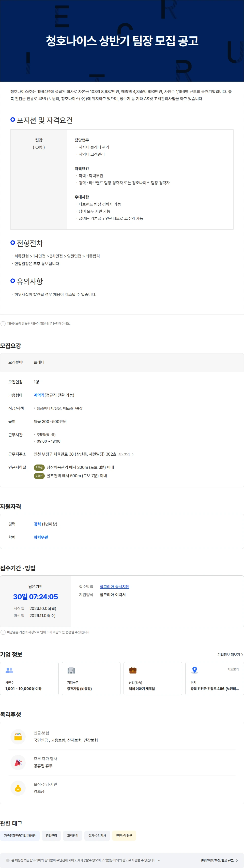The height and width of the screenshot is (868, 244).
Task: Click the 학력무관 education text
Action: tap(41, 537)
